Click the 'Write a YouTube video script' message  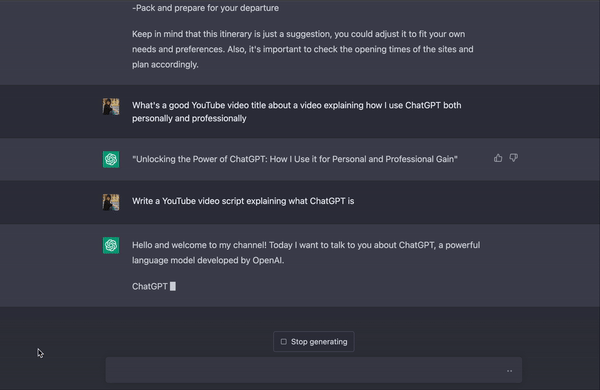pyautogui.click(x=243, y=201)
